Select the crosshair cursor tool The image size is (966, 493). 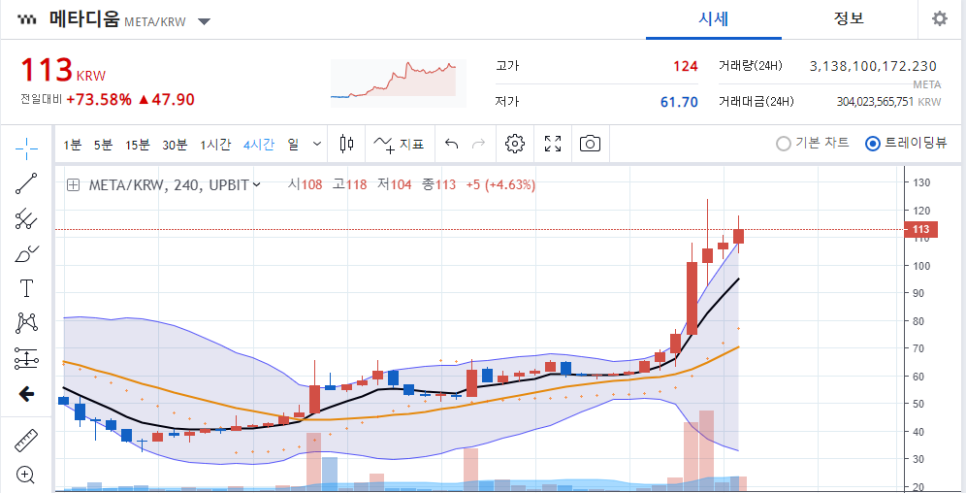tap(26, 148)
